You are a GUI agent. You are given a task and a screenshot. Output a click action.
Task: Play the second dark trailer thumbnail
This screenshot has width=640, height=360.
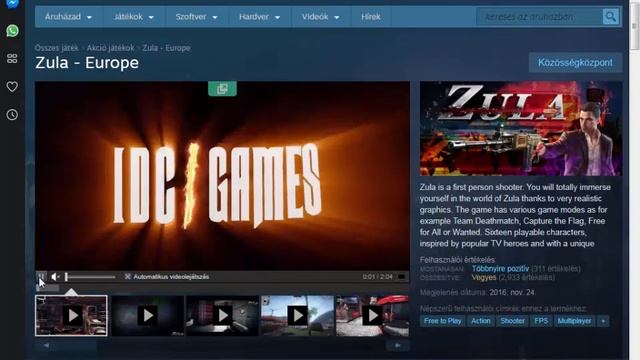[147, 316]
